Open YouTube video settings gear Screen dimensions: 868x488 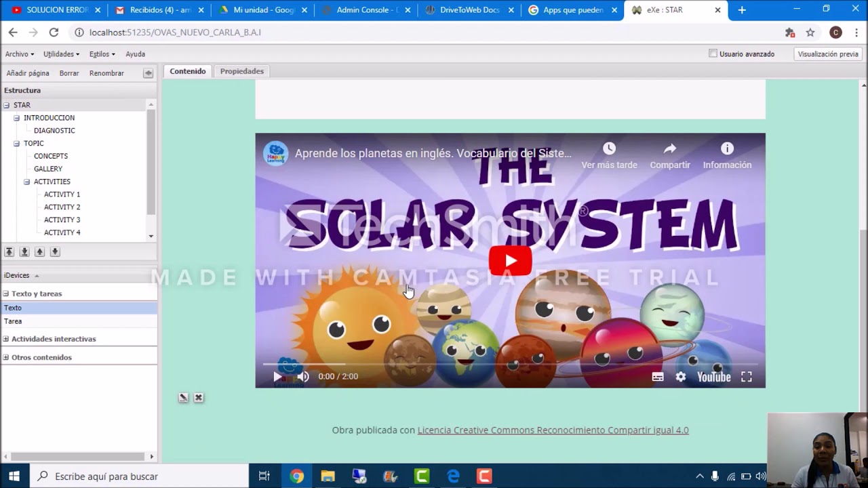pyautogui.click(x=681, y=377)
